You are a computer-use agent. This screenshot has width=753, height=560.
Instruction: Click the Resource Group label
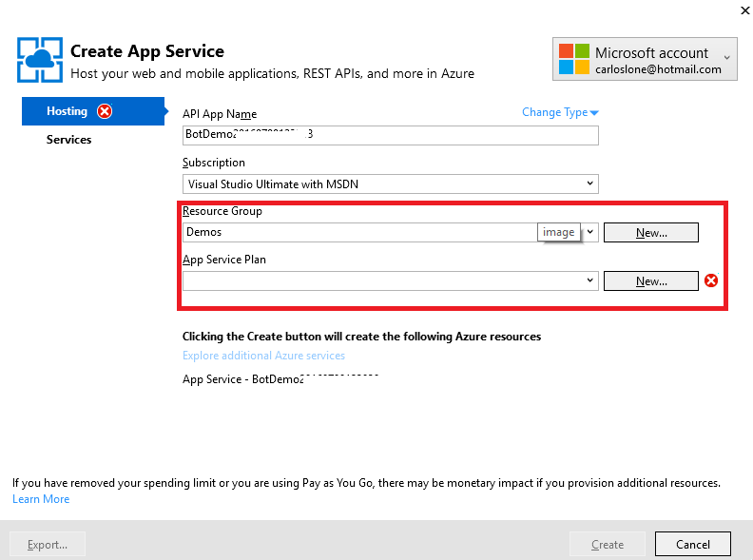pos(222,211)
